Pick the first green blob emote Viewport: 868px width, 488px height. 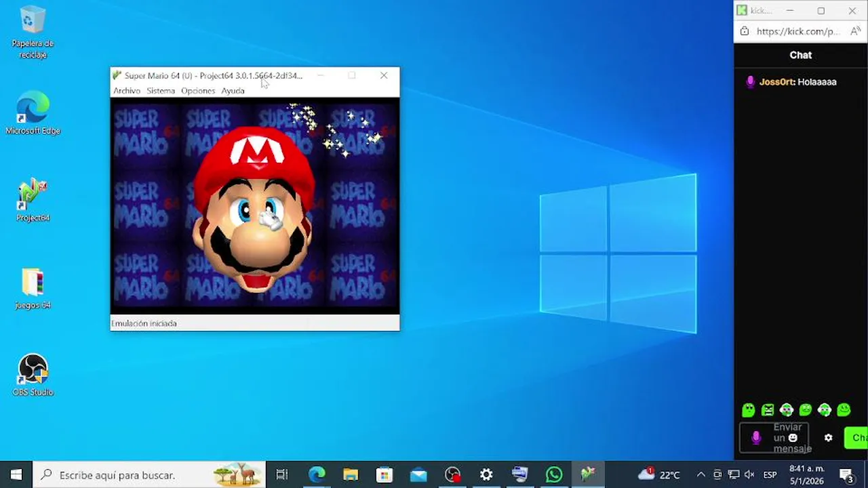749,409
